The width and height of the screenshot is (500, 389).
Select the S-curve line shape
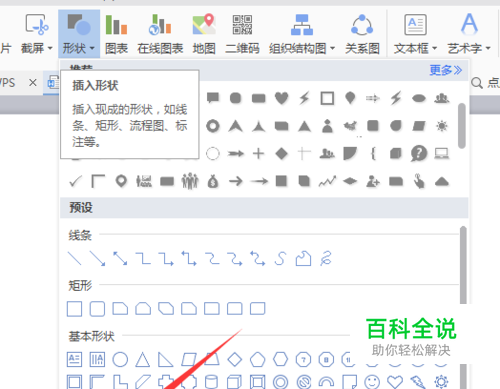280,258
